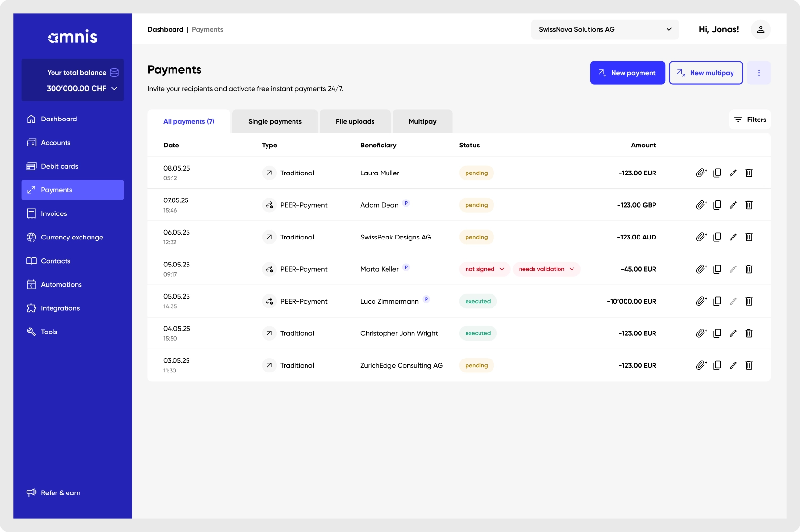Copy the Christopher John Wright payment
Image resolution: width=800 pixels, height=532 pixels.
pos(717,333)
